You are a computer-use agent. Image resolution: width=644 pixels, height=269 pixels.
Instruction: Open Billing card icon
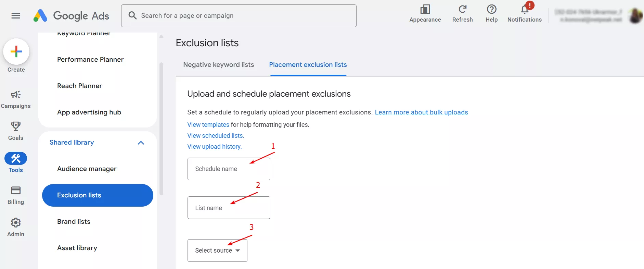pos(16,191)
